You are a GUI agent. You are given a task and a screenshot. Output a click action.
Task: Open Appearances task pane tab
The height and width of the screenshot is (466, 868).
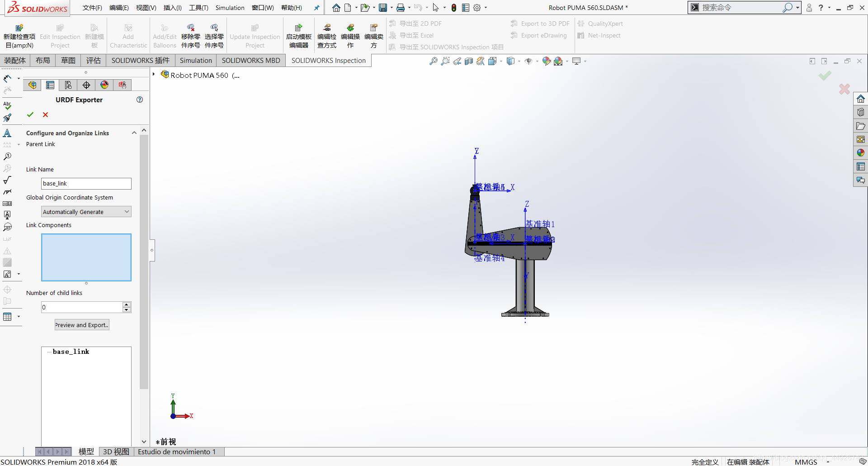tap(861, 153)
